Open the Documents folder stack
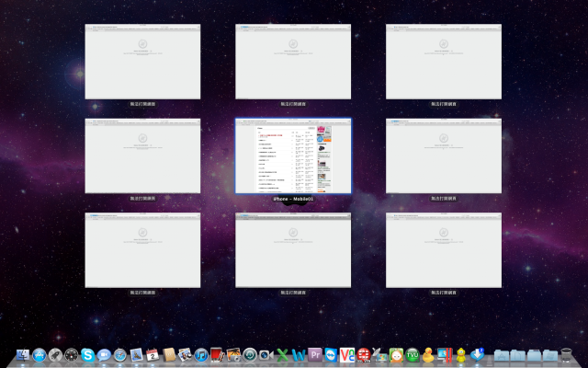The width and height of the screenshot is (588, 368). pos(517,355)
